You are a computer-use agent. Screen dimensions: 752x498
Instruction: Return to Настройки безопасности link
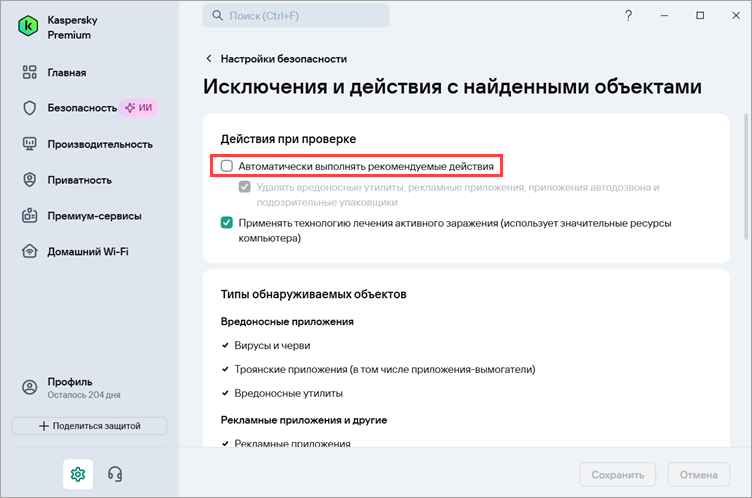283,59
